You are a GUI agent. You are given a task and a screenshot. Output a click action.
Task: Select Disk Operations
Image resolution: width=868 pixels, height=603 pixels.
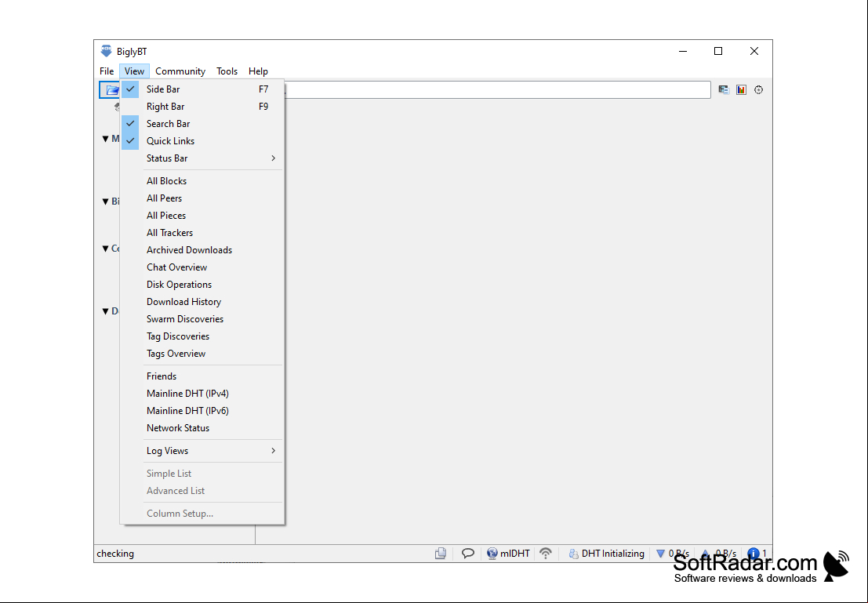(x=202, y=284)
